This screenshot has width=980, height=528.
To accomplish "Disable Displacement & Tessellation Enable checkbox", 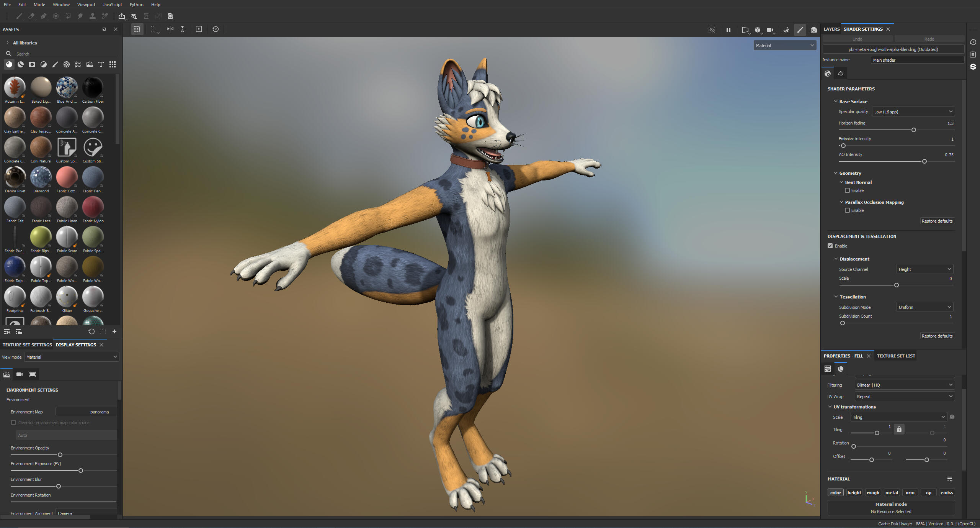I will pyautogui.click(x=830, y=246).
